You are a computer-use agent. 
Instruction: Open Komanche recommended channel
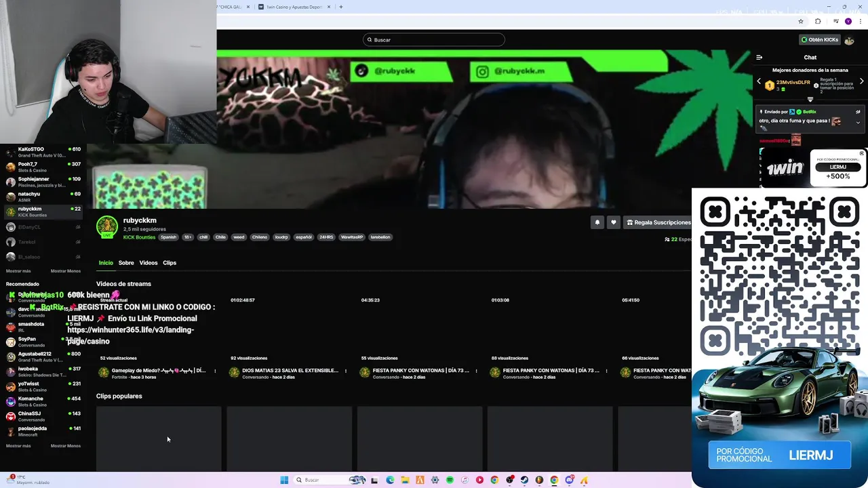pyautogui.click(x=43, y=401)
